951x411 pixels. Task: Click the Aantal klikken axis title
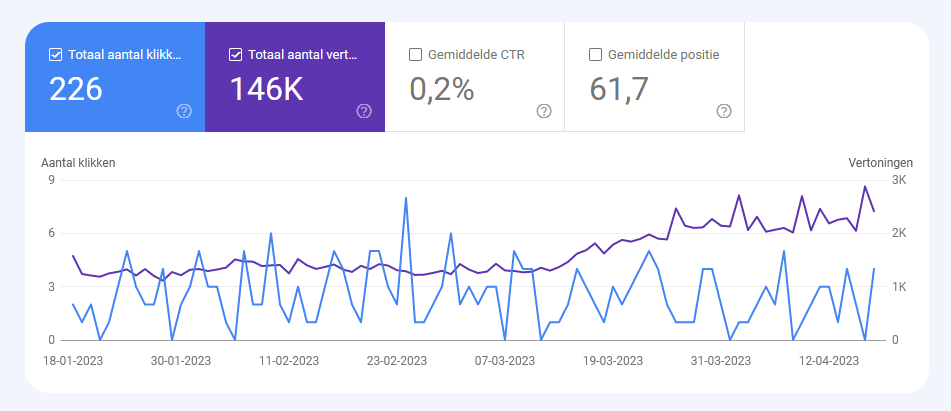(78, 162)
